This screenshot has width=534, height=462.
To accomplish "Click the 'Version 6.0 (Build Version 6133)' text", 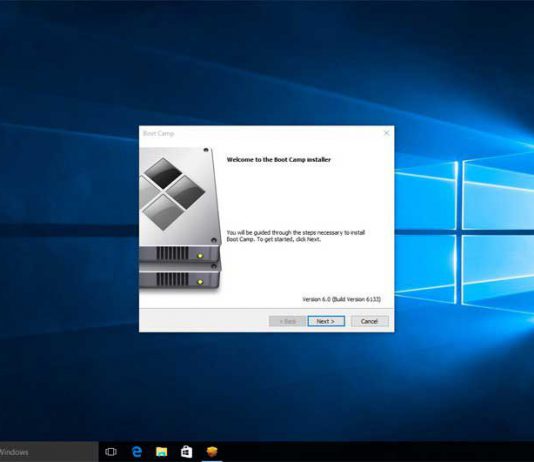I will click(x=342, y=299).
